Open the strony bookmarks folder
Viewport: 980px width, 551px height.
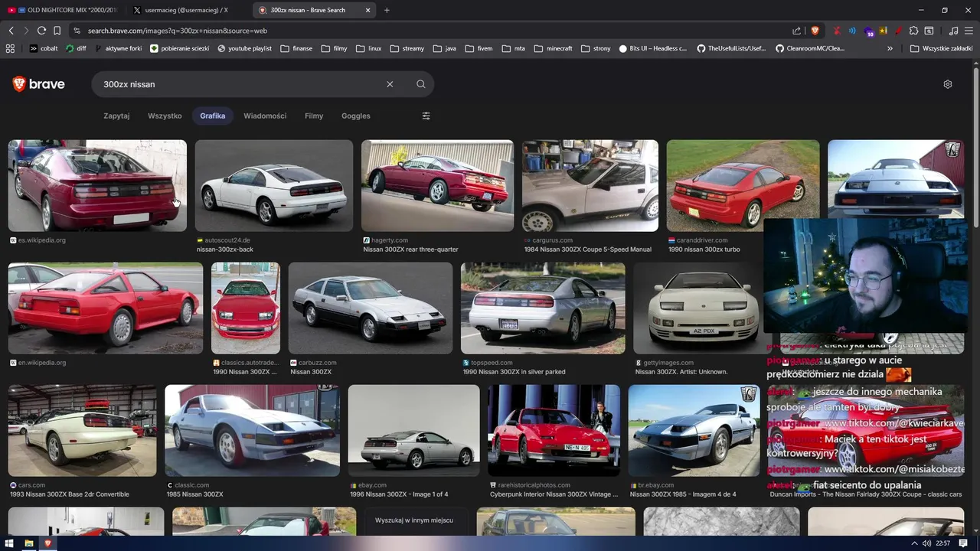tap(596, 48)
